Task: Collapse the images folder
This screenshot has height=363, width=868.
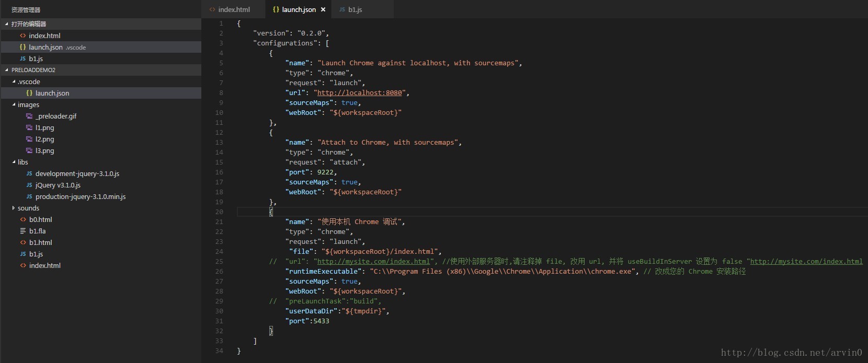Action: point(14,104)
